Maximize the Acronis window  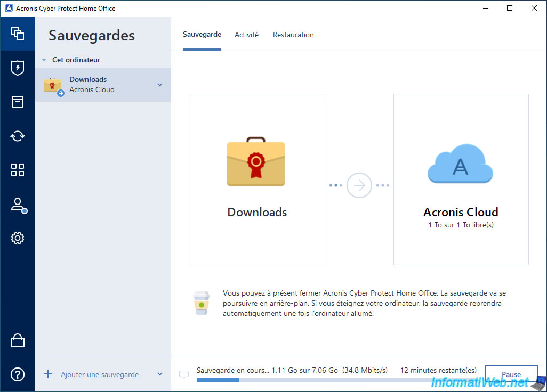510,8
